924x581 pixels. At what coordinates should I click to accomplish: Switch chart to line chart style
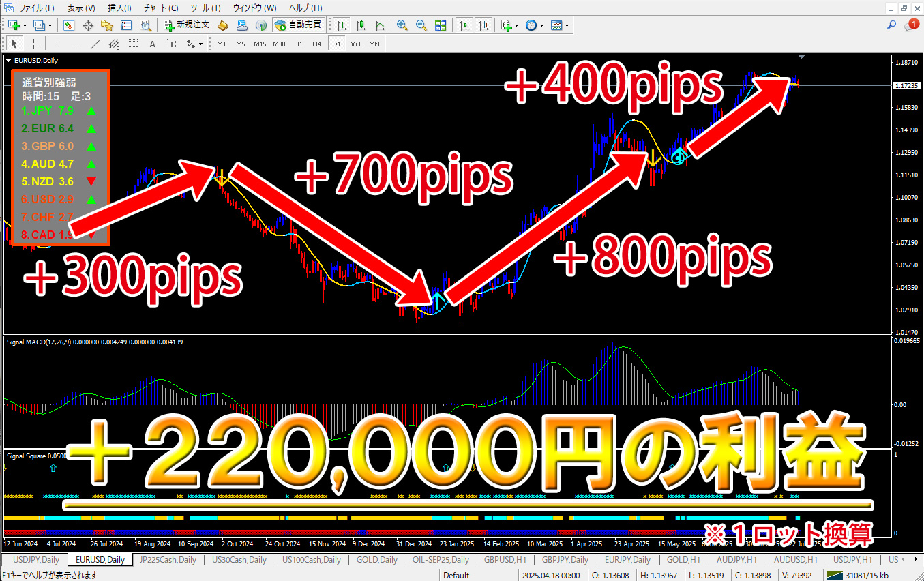coord(380,25)
